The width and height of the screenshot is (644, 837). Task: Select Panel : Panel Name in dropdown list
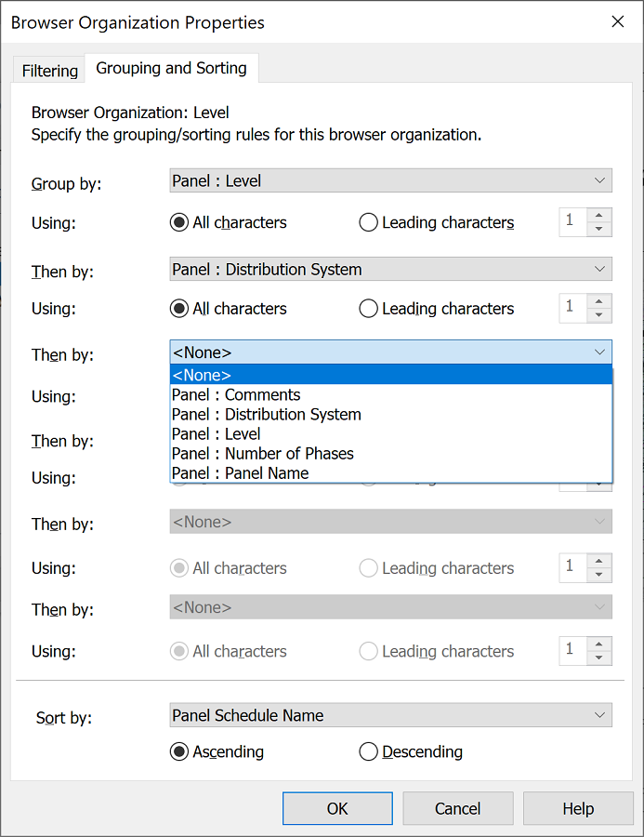241,473
